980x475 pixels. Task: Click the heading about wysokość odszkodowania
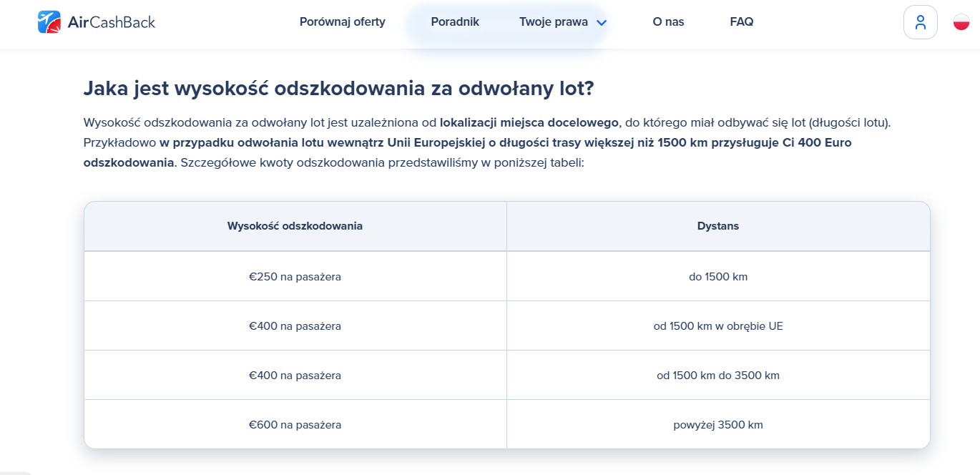click(338, 89)
